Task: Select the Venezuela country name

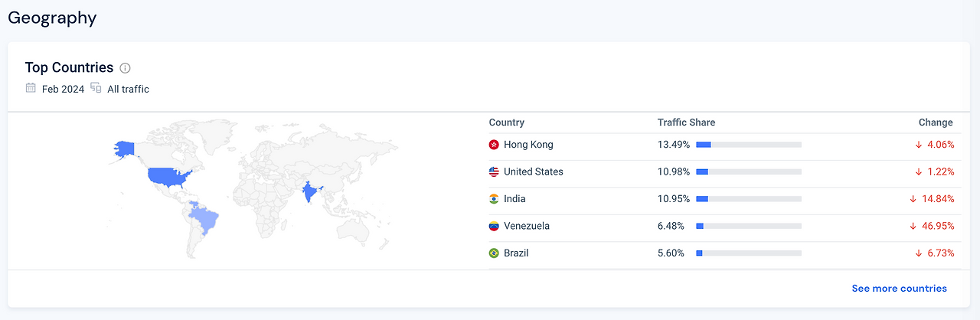Action: point(527,226)
